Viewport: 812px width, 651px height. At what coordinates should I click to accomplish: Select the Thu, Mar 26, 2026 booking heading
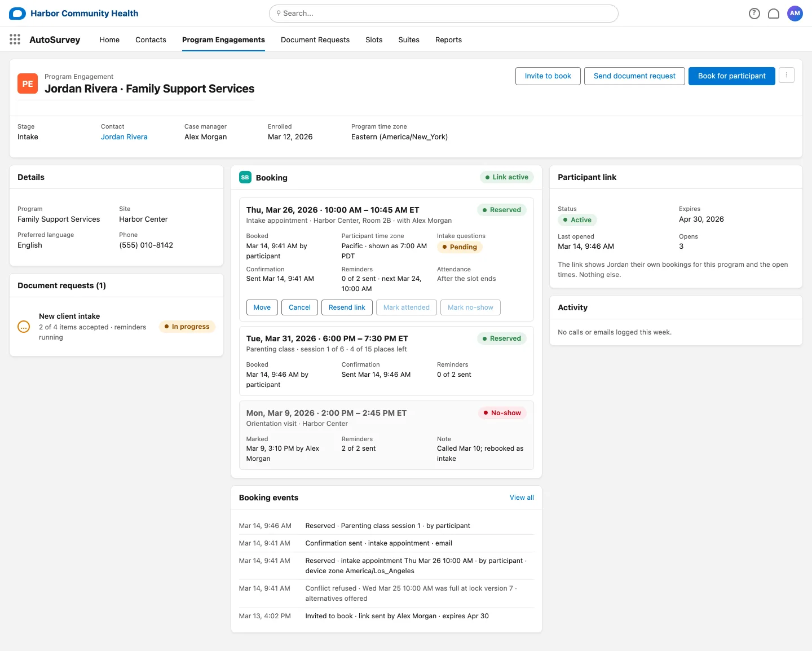pyautogui.click(x=333, y=210)
